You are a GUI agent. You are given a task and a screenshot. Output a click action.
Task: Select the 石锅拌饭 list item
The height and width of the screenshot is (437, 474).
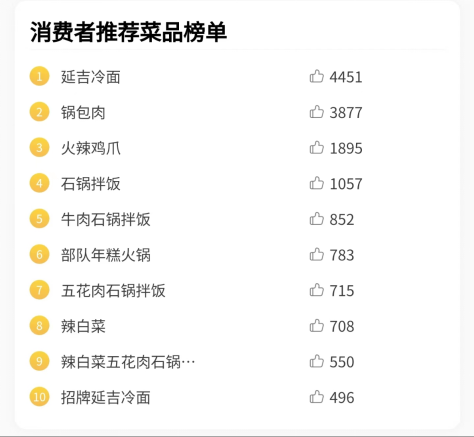(91, 184)
